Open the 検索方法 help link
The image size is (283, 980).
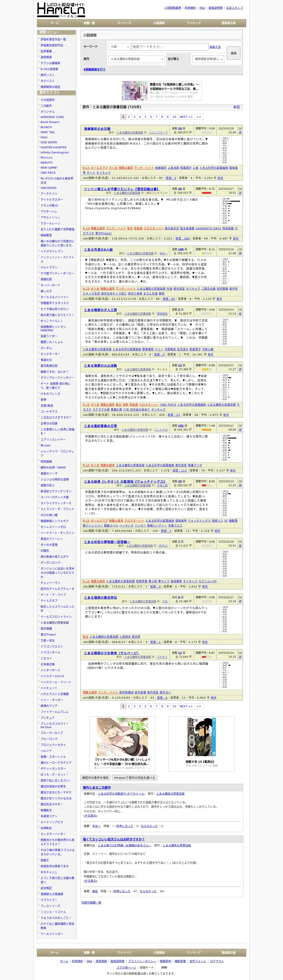click(215, 47)
